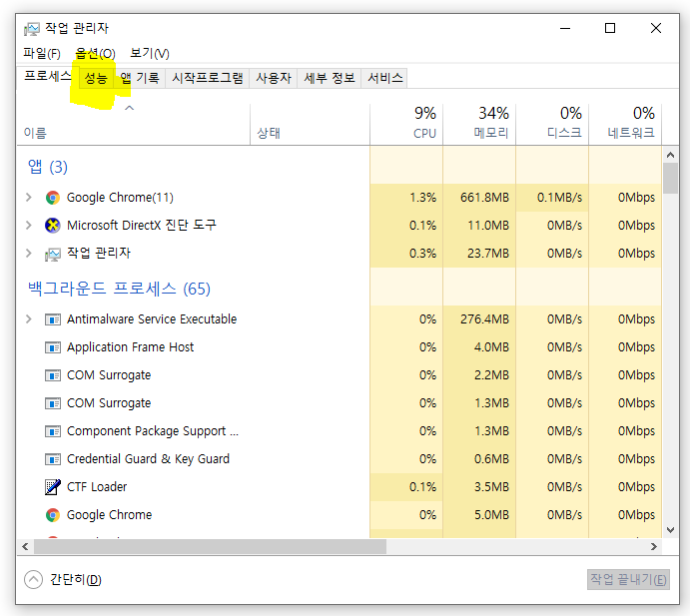Switch to the 시작프로그램 tab

[x=208, y=78]
